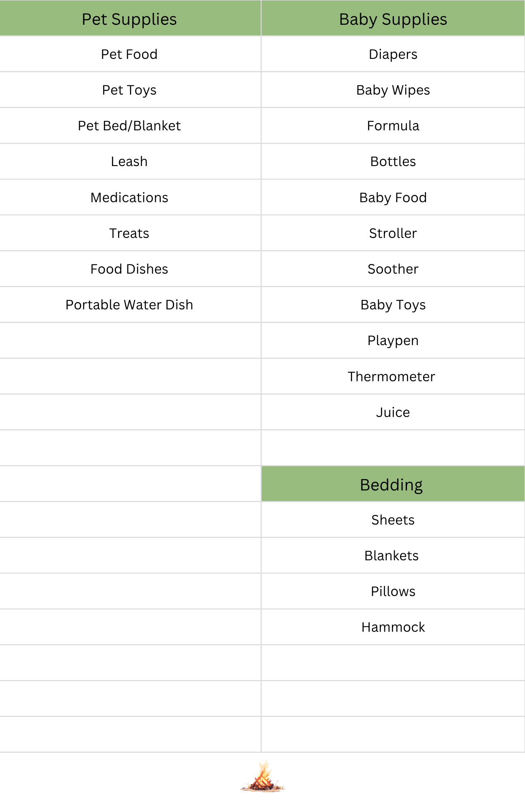Screen dimensions: 525x812
Task: Select the Baby Supplies header cell
Action: (x=393, y=18)
